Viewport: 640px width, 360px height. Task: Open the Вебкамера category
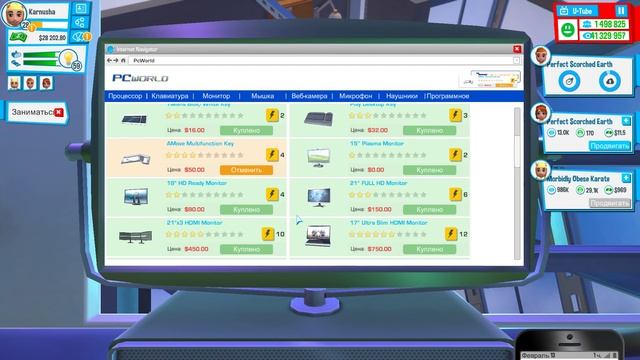click(309, 96)
